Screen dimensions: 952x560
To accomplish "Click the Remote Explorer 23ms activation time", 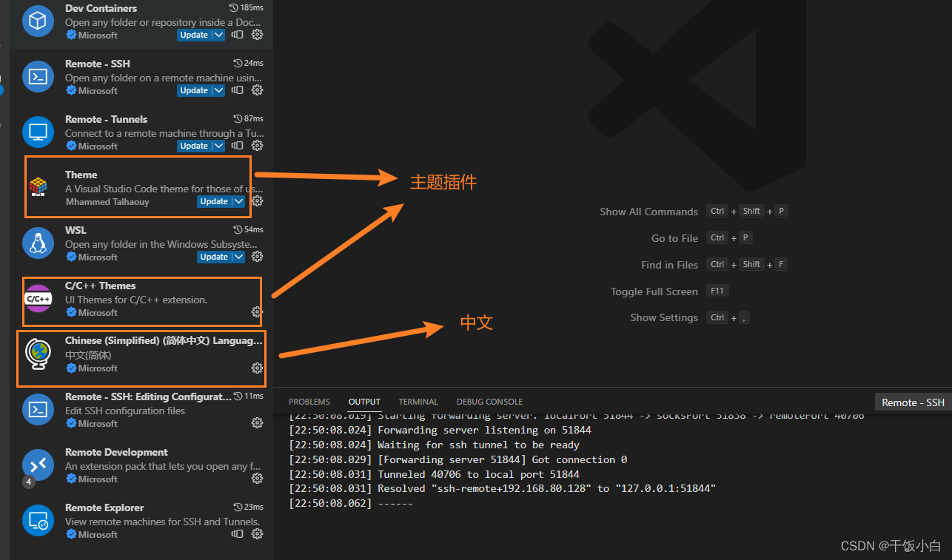I will point(248,507).
